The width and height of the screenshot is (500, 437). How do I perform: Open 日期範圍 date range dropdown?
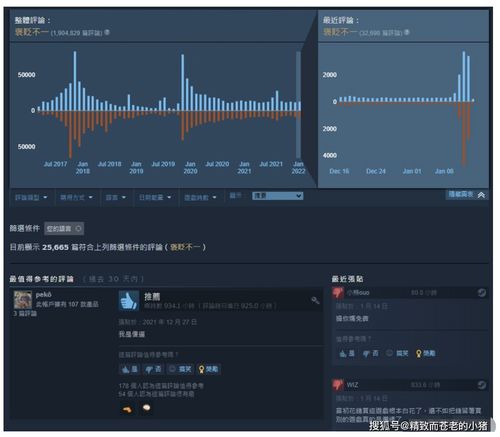[x=155, y=197]
